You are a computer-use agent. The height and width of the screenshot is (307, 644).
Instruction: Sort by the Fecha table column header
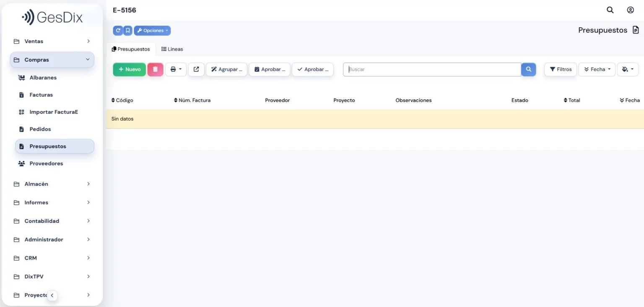point(630,100)
